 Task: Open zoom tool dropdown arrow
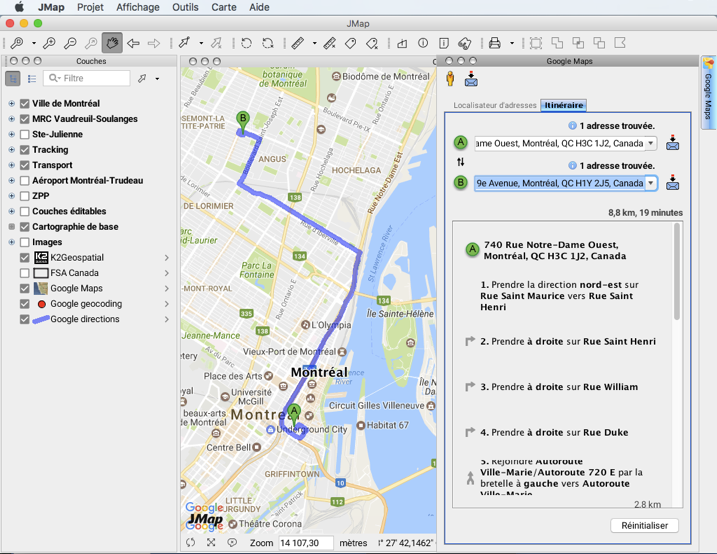pos(34,43)
